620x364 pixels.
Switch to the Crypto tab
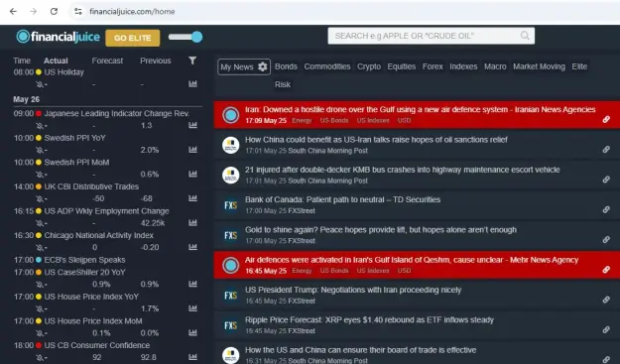369,66
